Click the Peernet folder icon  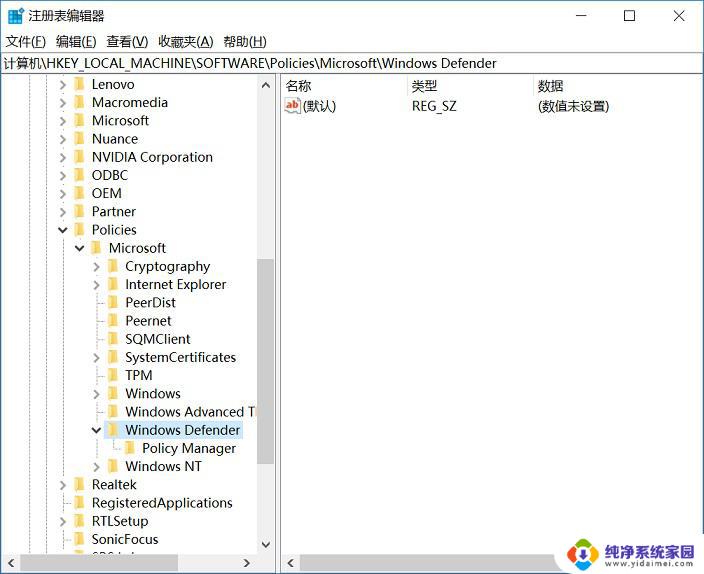(113, 321)
